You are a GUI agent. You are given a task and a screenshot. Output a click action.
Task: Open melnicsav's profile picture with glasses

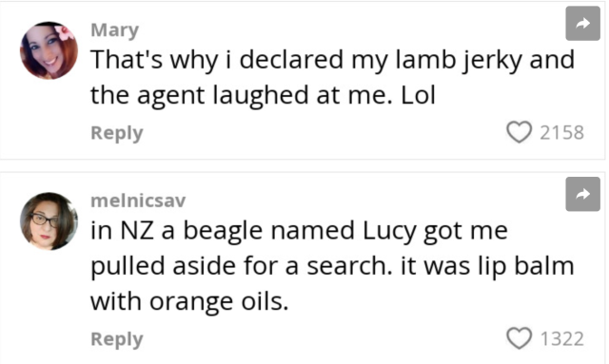(49, 221)
